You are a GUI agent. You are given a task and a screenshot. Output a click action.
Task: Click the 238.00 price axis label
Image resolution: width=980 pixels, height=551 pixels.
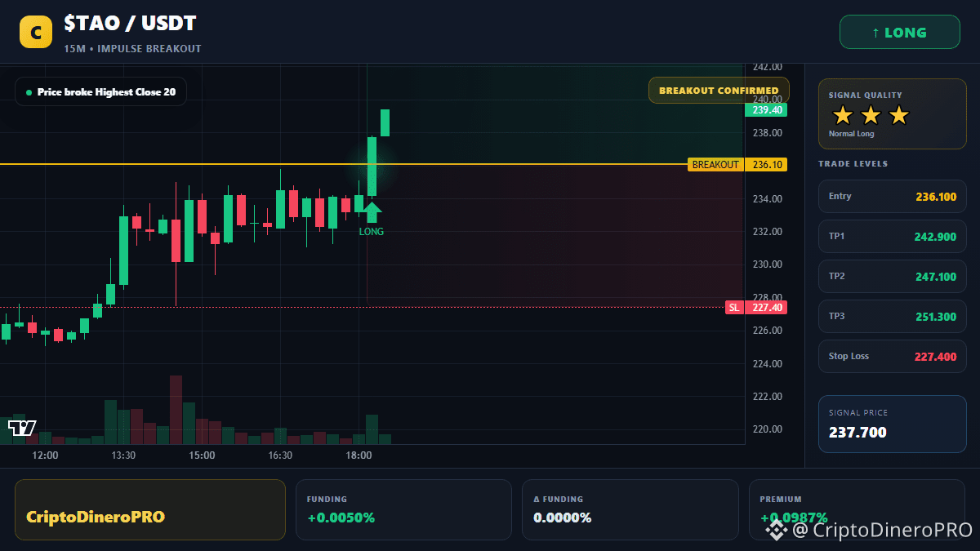pyautogui.click(x=768, y=133)
